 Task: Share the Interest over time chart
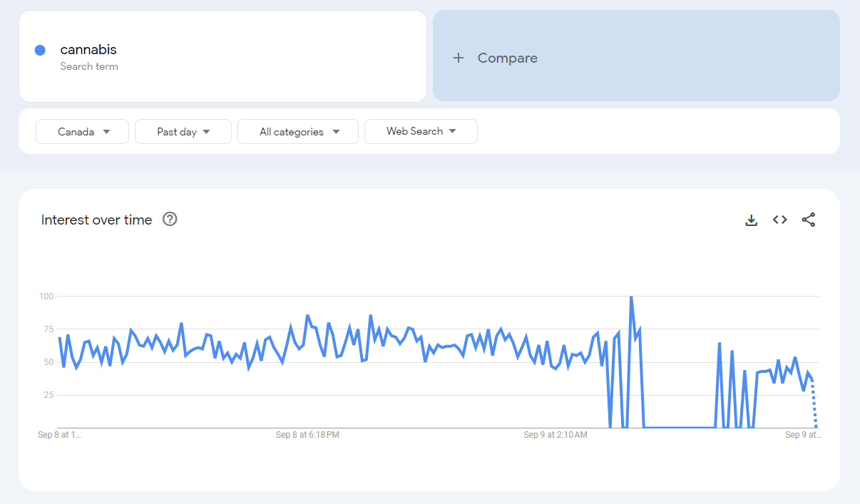(808, 220)
